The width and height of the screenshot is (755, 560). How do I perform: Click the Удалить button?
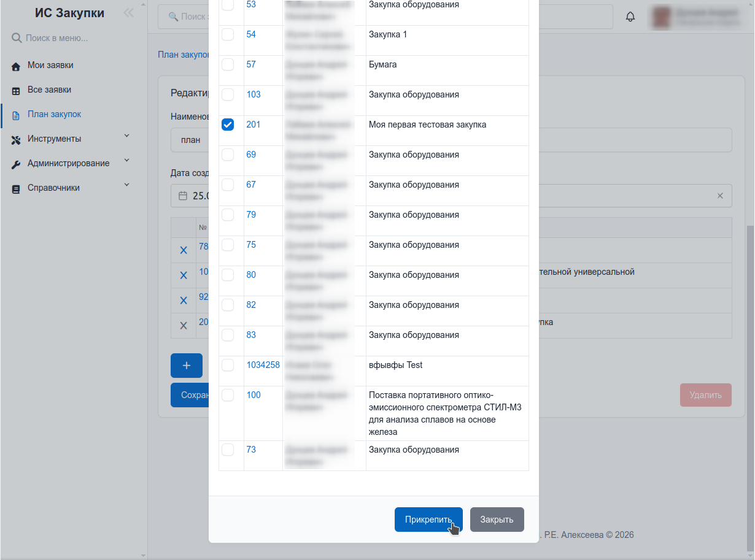click(x=705, y=395)
